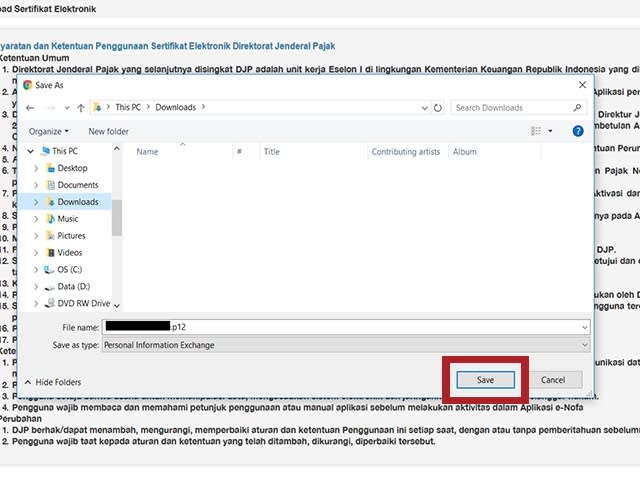This screenshot has height=480, width=640.
Task: Click the search magnifier icon
Action: pos(578,107)
